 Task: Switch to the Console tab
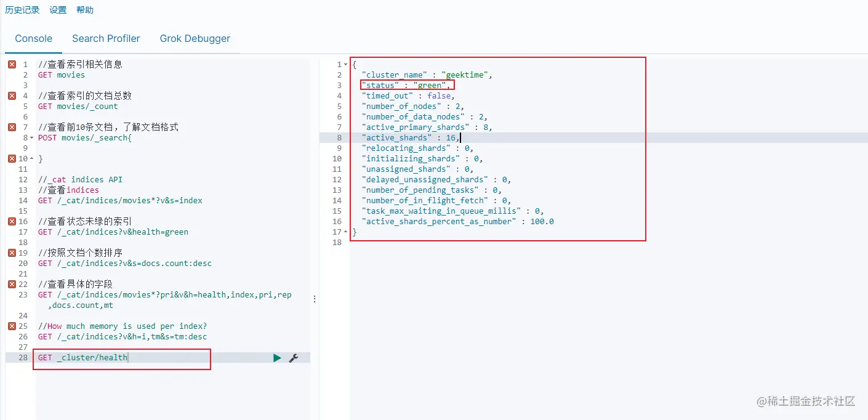[34, 39]
